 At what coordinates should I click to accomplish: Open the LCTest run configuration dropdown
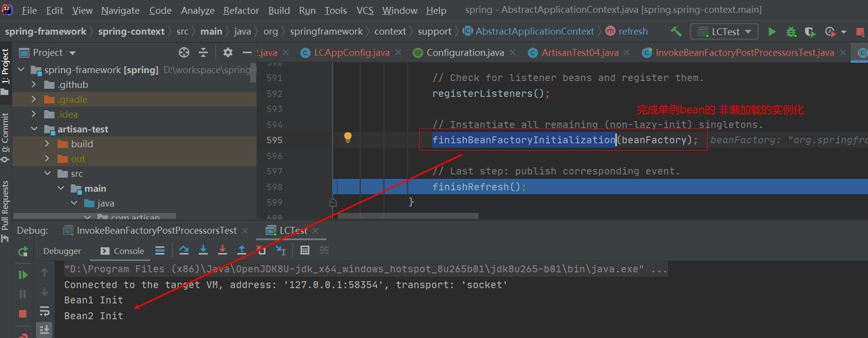pyautogui.click(x=724, y=32)
